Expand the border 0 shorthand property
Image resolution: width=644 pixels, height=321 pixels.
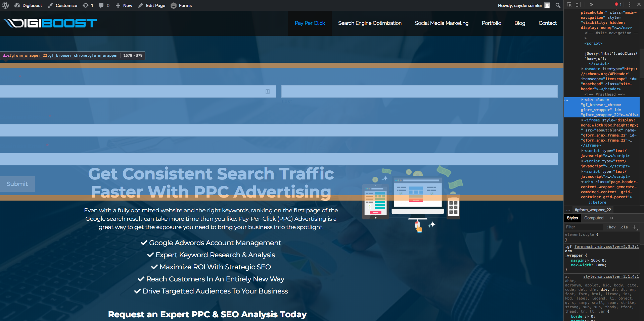[588, 316]
